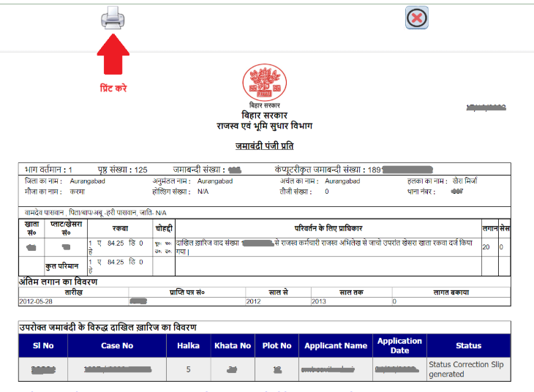Click the 'Applicant Name' column header
The height and width of the screenshot is (392, 534).
pyautogui.click(x=336, y=345)
